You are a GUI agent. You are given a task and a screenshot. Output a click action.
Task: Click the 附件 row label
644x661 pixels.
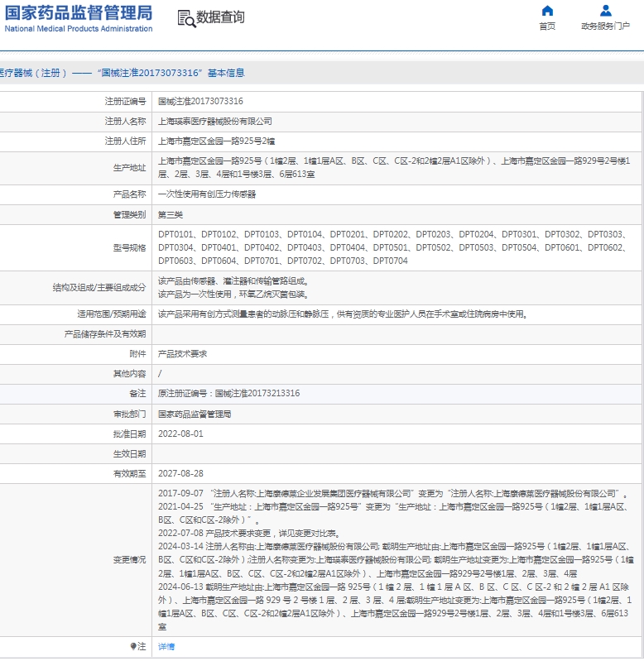tap(137, 354)
